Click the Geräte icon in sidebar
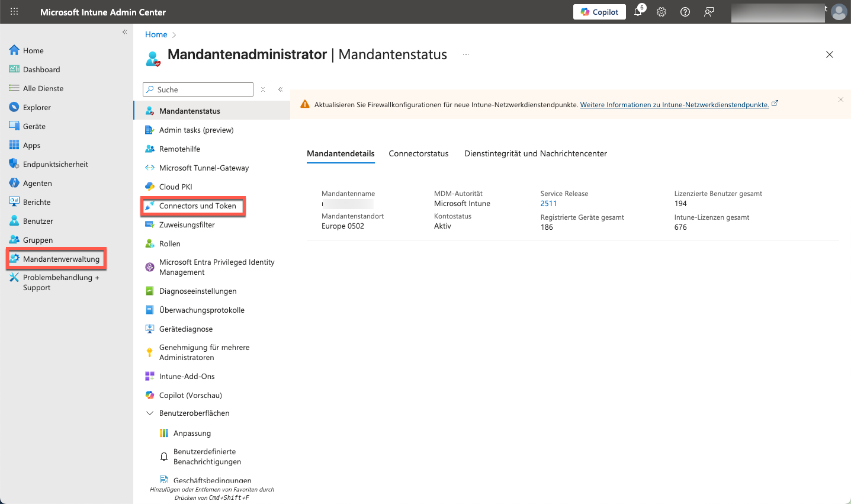851x504 pixels. coord(14,126)
